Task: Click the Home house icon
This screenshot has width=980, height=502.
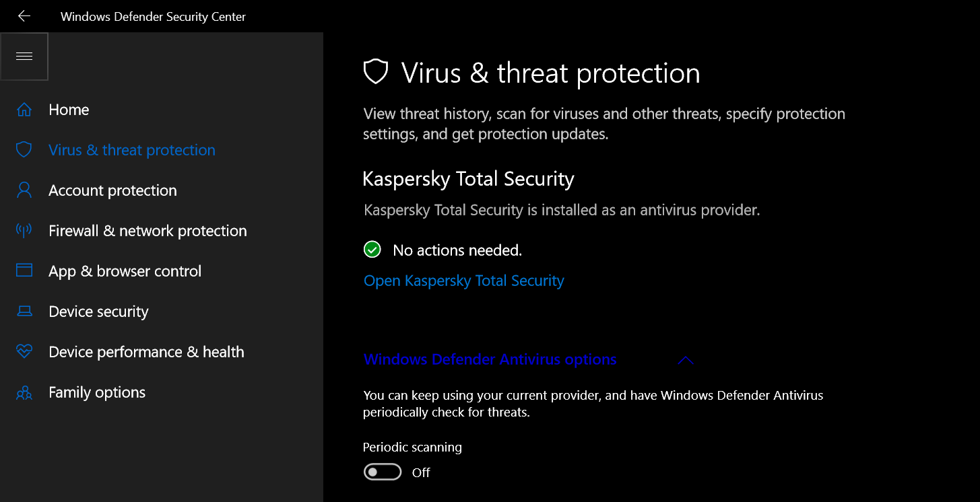Action: (24, 110)
